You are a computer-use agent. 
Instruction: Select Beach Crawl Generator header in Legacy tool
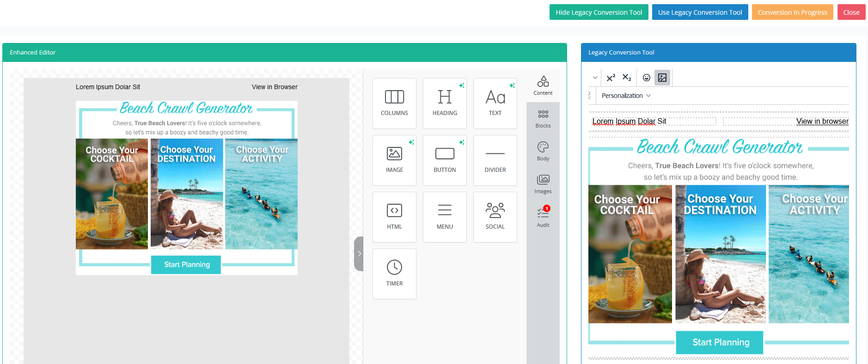[x=720, y=147]
